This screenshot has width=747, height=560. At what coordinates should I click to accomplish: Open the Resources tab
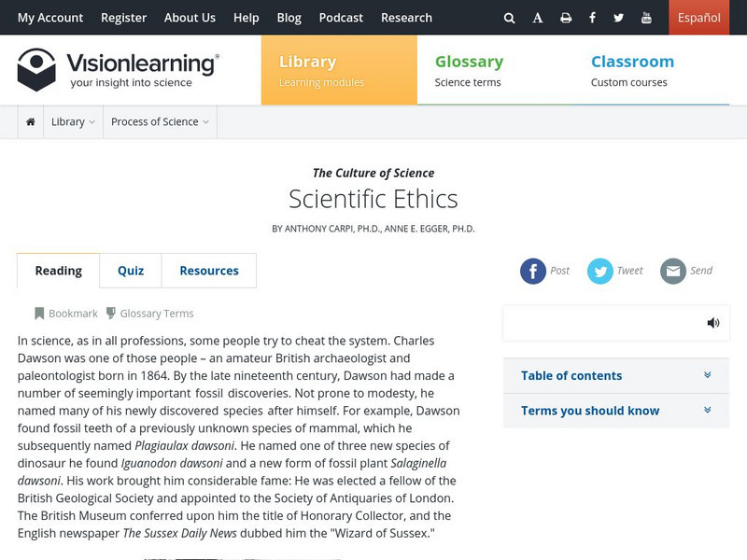[209, 271]
